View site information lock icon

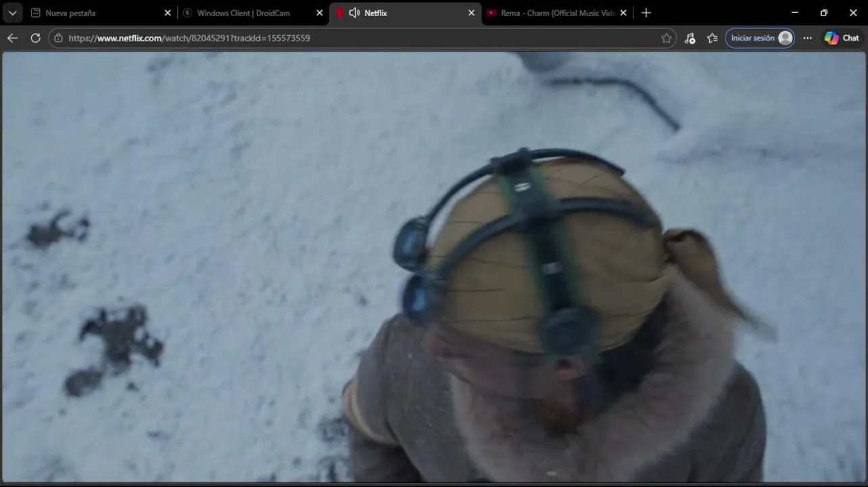coord(58,38)
